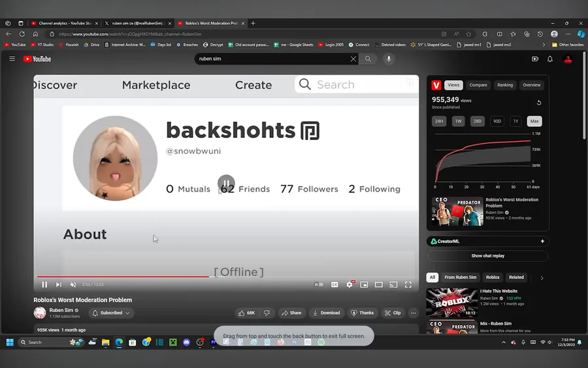Open YouTube notifications bell
This screenshot has height=368, width=588.
coord(549,59)
